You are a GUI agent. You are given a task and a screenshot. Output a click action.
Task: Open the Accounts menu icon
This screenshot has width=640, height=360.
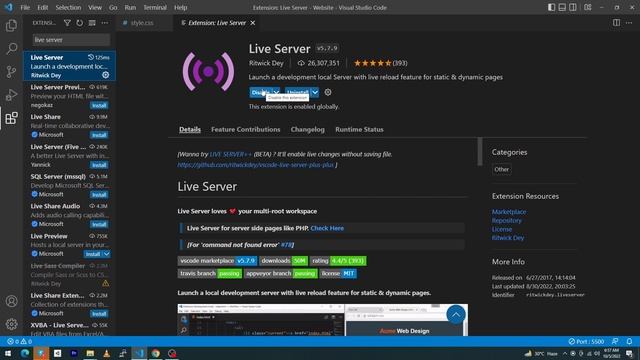pos(11,301)
